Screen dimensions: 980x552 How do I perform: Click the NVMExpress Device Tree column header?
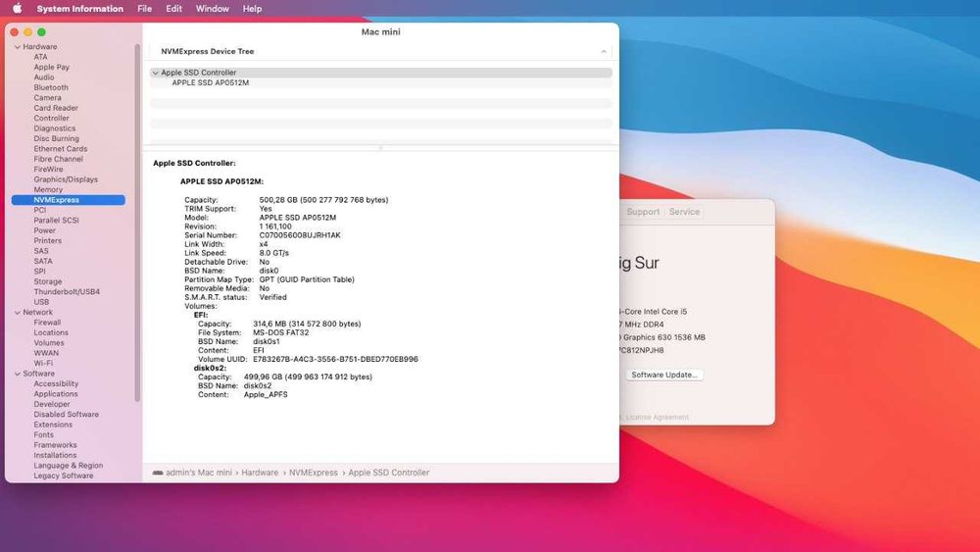(380, 51)
